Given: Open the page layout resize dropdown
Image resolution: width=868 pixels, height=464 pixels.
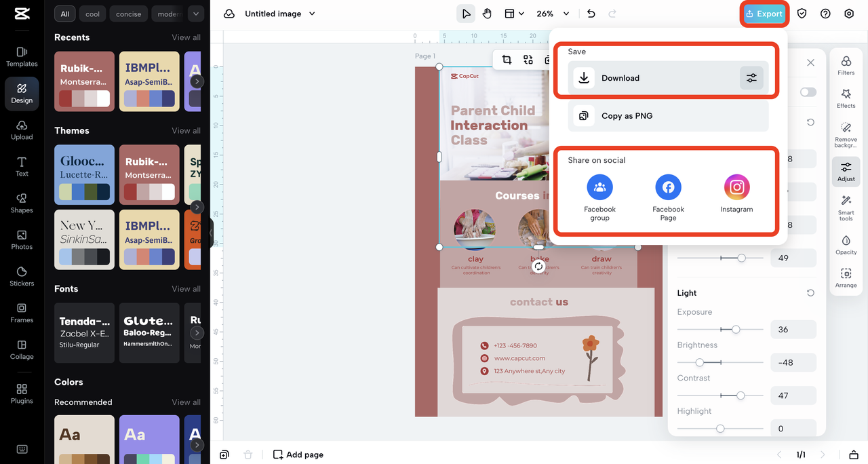Looking at the screenshot, I should [514, 14].
